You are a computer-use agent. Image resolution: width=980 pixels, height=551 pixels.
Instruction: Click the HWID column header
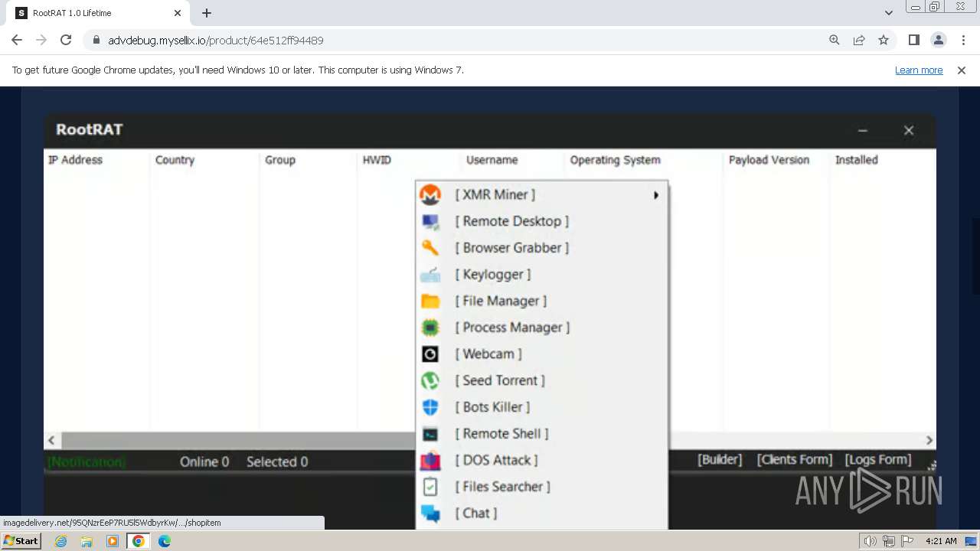click(x=377, y=160)
